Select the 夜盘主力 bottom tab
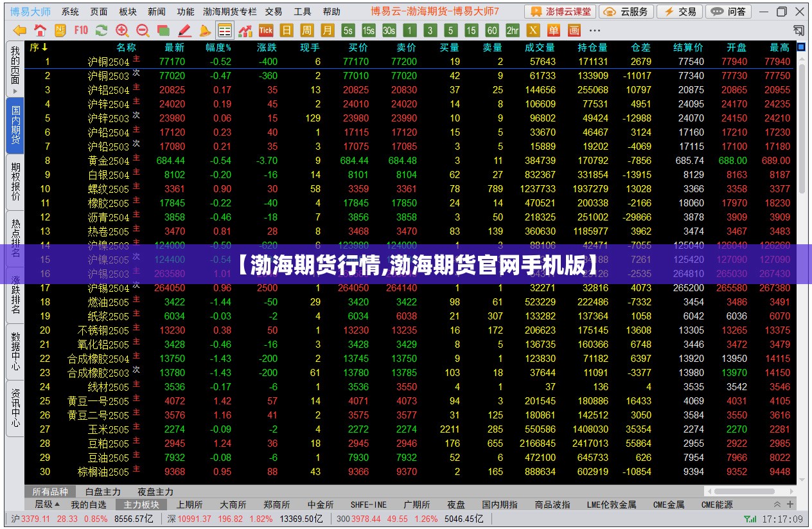 [155, 492]
